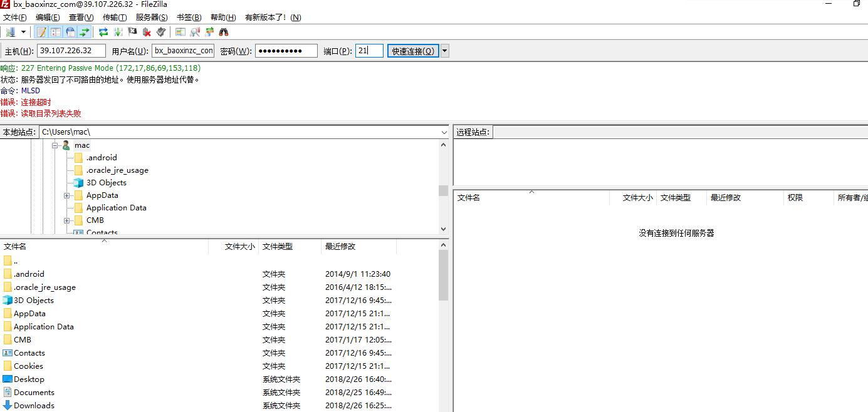This screenshot has height=412, width=868.
Task: Select Application Data in the local tree
Action: [x=117, y=208]
